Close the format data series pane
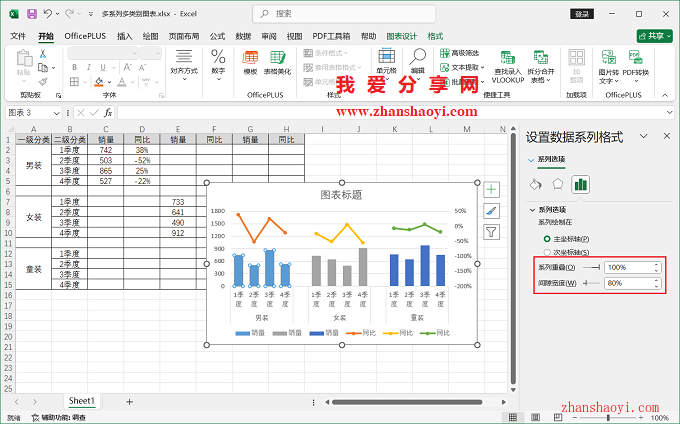The height and width of the screenshot is (424, 680). 667,136
